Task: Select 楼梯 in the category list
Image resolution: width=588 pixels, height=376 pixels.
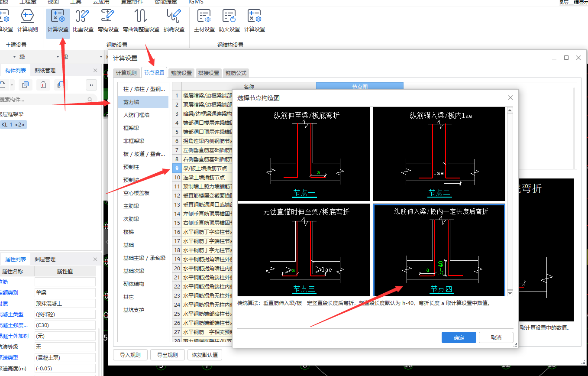Action: pyautogui.click(x=143, y=232)
